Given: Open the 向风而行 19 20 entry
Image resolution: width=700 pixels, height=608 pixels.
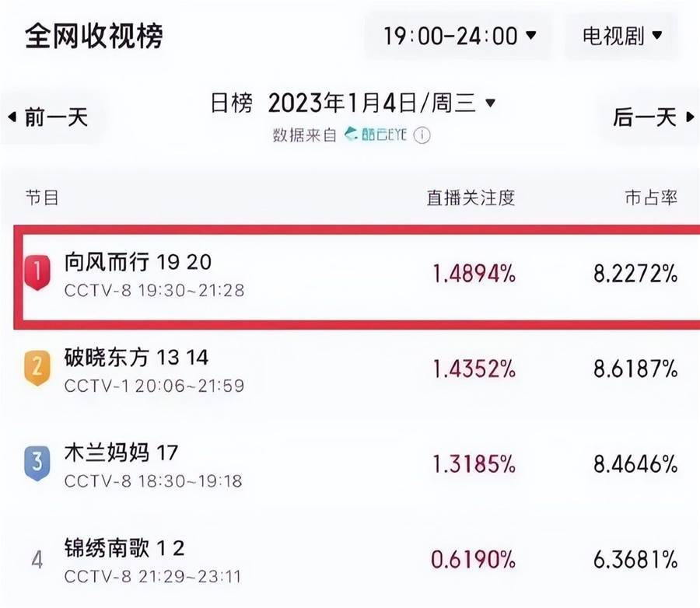Looking at the screenshot, I should click(357, 277).
